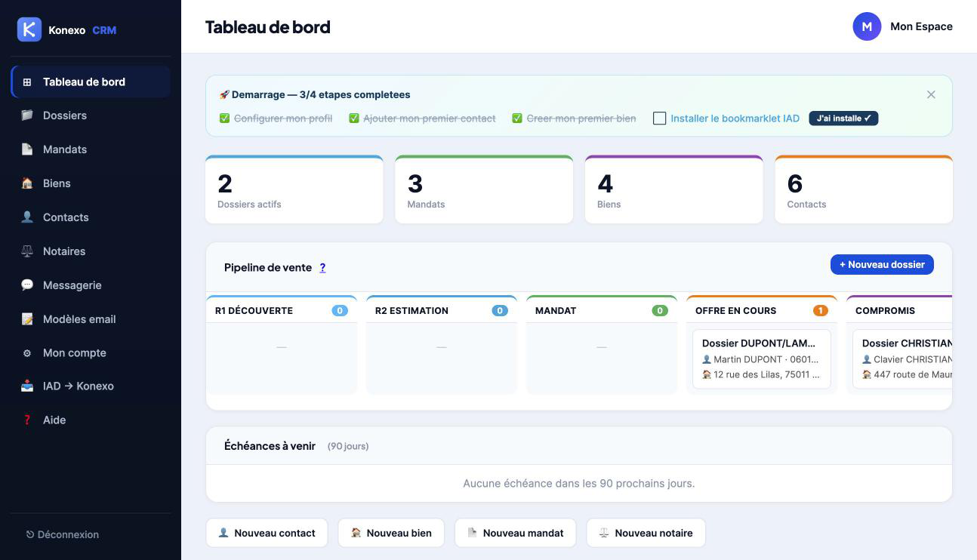Click the Modèles email memo icon
977x560 pixels.
click(27, 319)
